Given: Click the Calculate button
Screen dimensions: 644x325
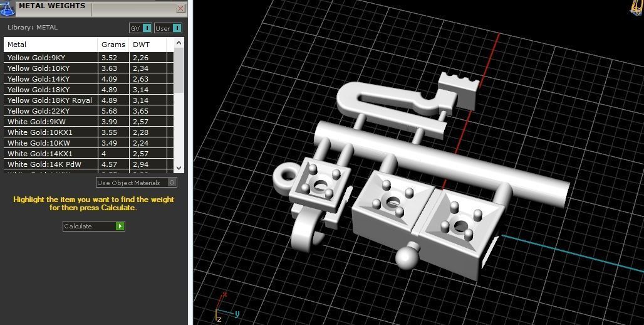Looking at the screenshot, I should [93, 226].
